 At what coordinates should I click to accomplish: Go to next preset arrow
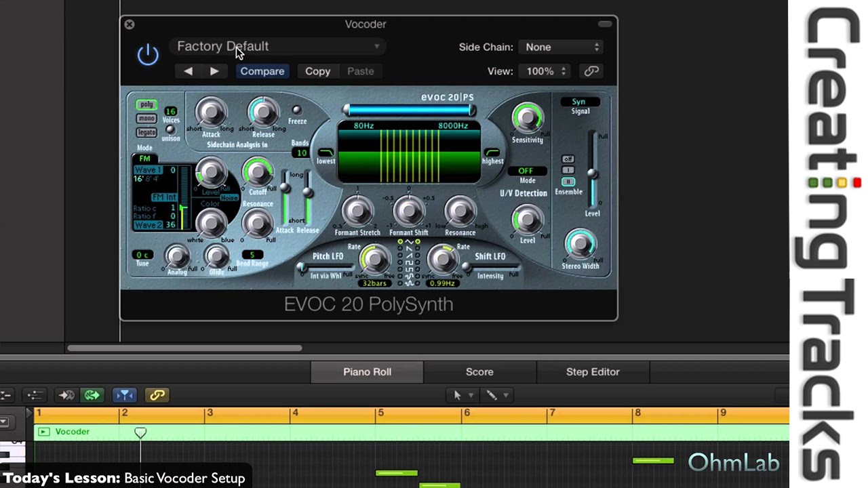(x=214, y=71)
